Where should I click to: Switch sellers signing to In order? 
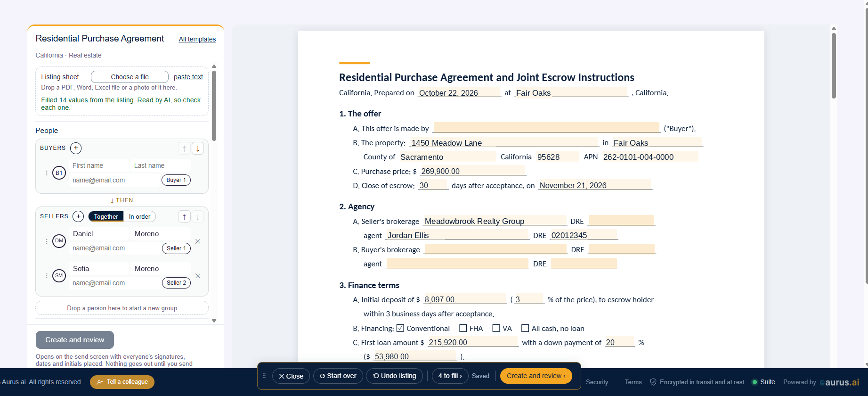click(x=140, y=216)
